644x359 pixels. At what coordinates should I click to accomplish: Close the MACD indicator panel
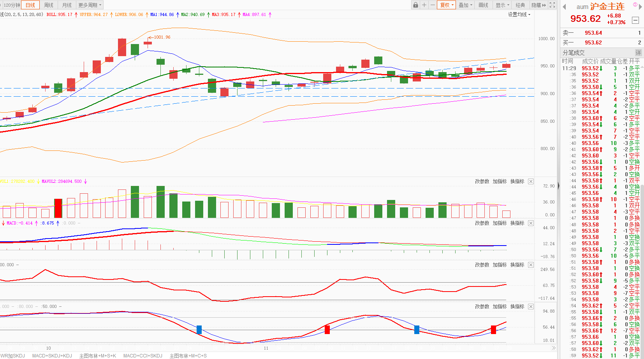point(531,223)
